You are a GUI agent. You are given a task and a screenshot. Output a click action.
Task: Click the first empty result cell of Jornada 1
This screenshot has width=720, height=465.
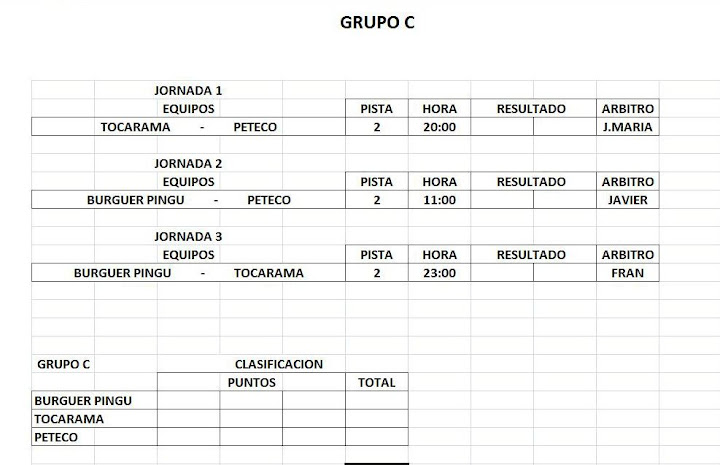[501, 127]
